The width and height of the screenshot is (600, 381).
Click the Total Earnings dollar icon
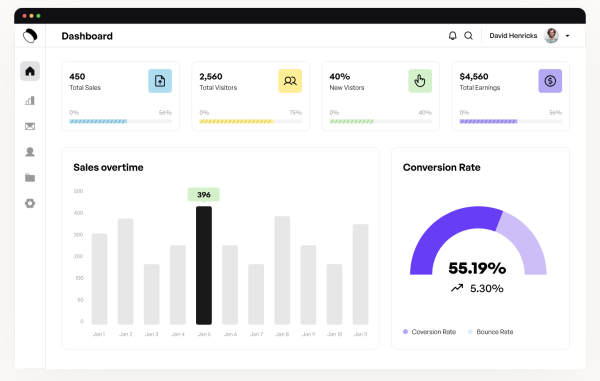(x=550, y=81)
